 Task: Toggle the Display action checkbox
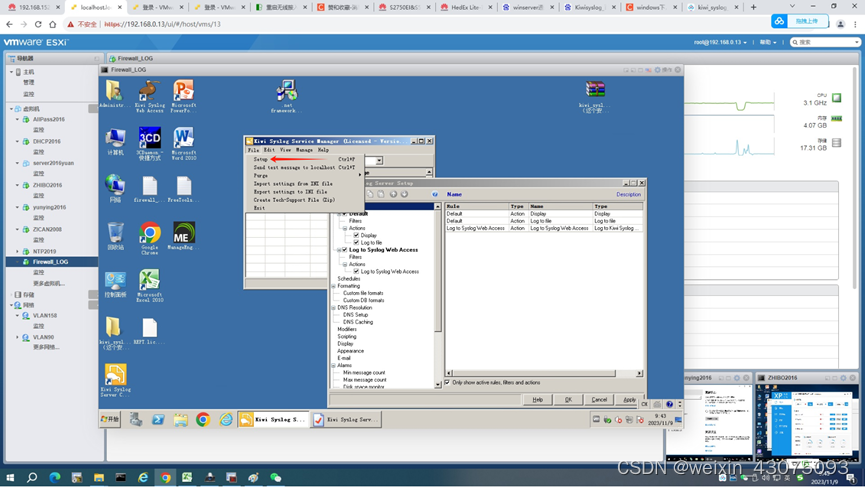click(356, 235)
